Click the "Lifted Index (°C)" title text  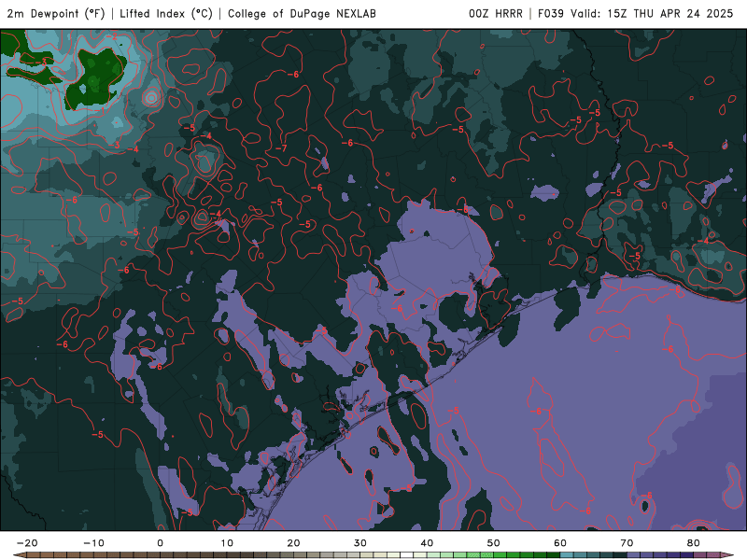point(166,14)
